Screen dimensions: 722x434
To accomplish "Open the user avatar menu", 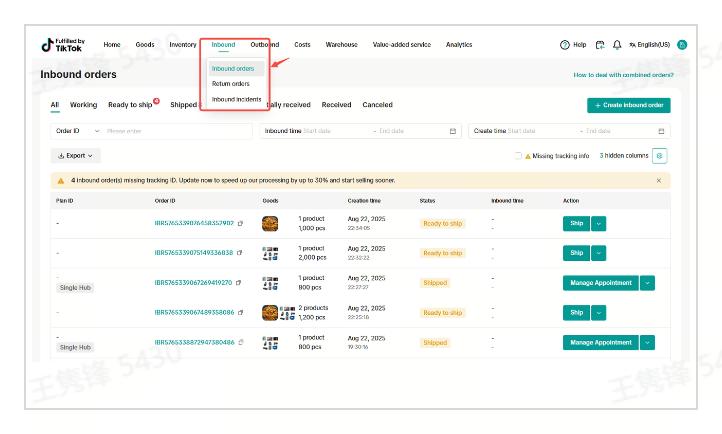I will 682,45.
